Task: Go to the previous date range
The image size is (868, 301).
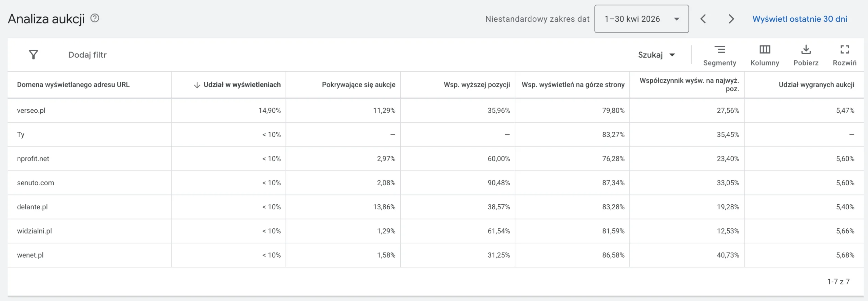Action: [x=703, y=19]
